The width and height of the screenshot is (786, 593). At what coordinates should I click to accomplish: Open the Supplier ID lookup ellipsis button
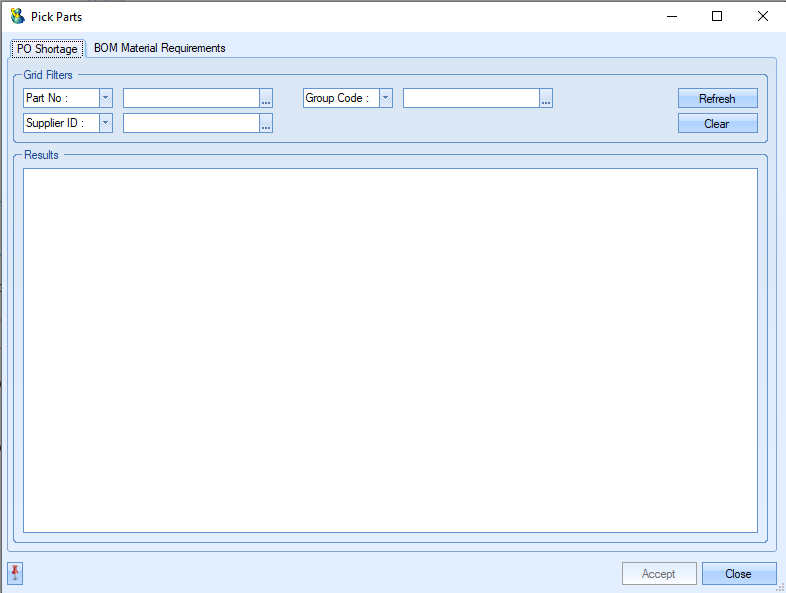click(x=266, y=123)
